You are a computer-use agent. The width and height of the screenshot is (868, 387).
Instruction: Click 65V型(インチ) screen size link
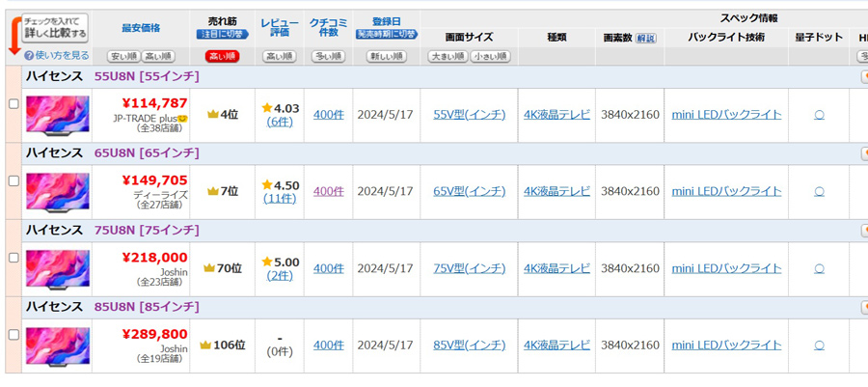click(470, 191)
